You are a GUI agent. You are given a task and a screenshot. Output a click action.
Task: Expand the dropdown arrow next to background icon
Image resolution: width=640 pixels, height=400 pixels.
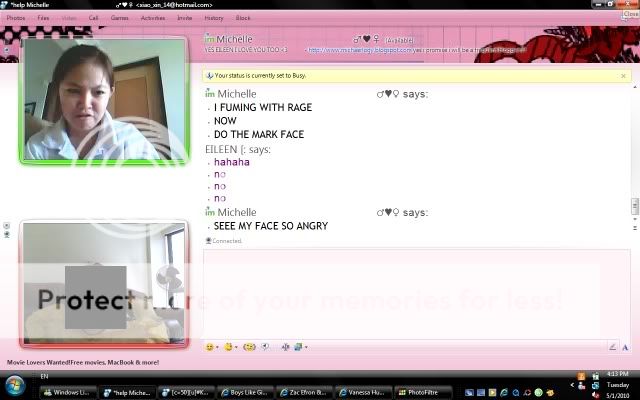coord(305,348)
